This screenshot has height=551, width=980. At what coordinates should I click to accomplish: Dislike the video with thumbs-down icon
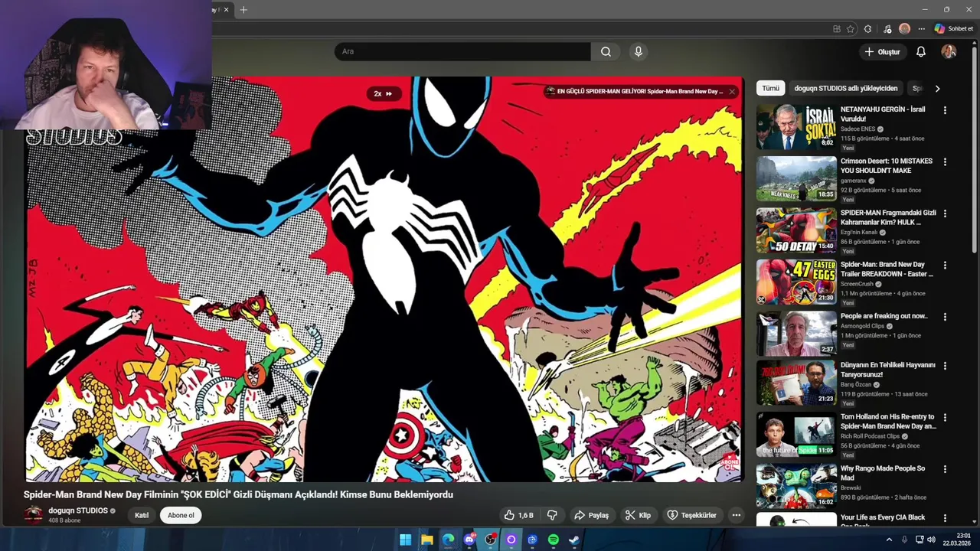[x=552, y=515]
